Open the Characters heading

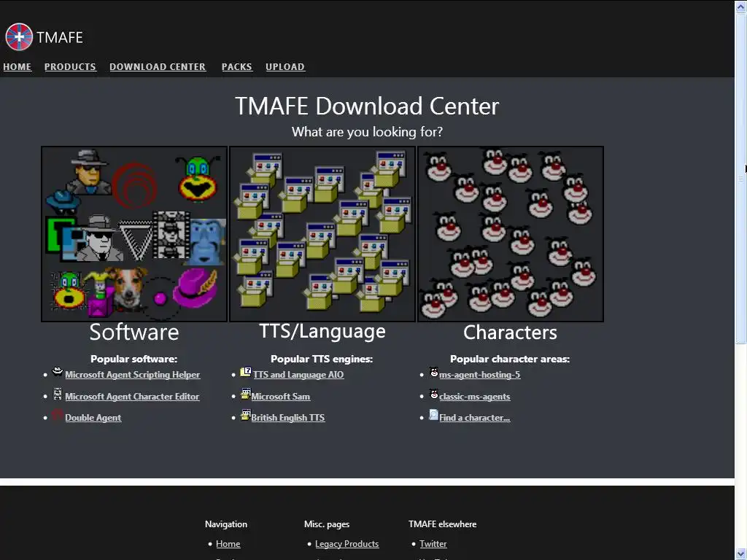(510, 332)
